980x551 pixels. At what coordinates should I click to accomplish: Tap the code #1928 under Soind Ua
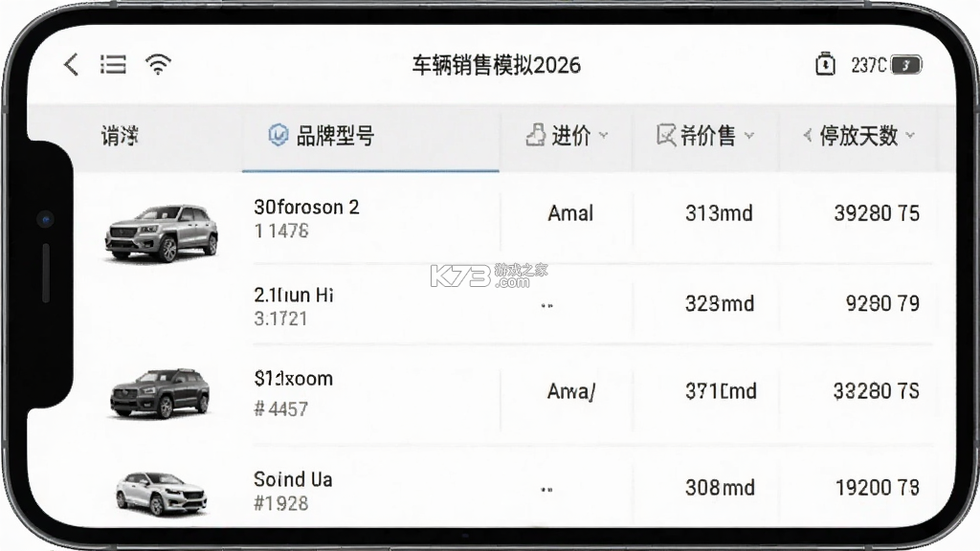(280, 503)
